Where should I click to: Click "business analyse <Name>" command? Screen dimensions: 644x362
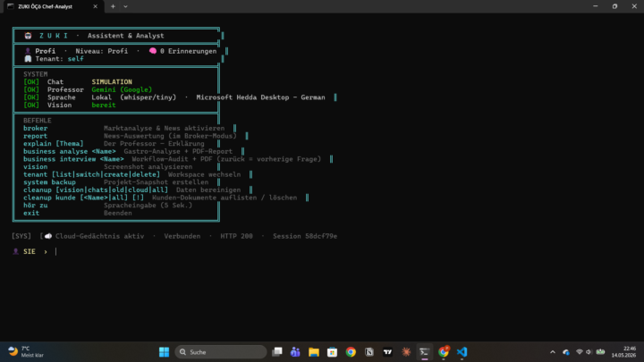pos(70,151)
